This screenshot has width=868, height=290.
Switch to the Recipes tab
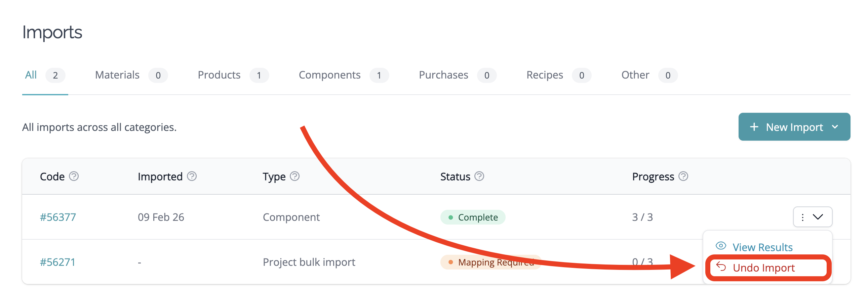(559, 75)
